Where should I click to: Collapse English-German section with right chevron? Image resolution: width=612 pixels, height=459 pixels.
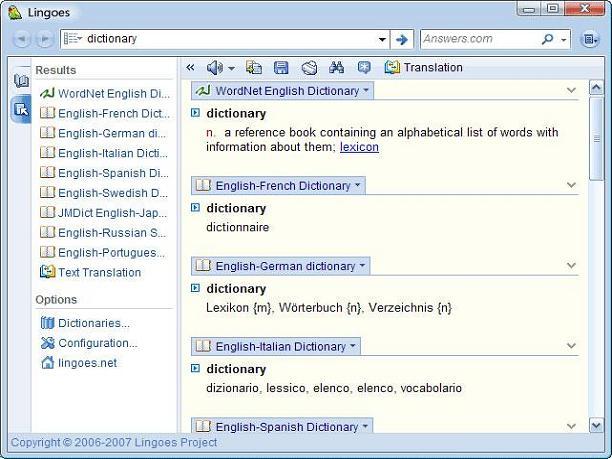pos(571,266)
